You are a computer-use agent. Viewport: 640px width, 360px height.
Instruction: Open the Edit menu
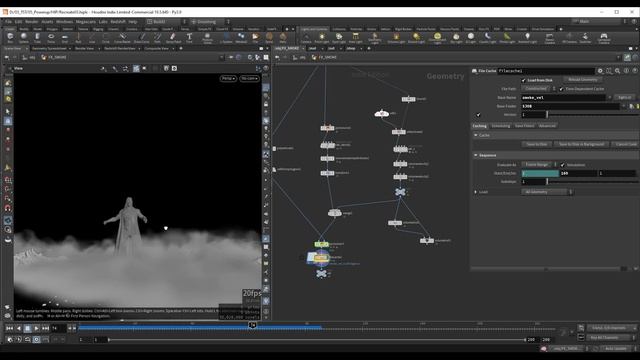pyautogui.click(x=18, y=22)
